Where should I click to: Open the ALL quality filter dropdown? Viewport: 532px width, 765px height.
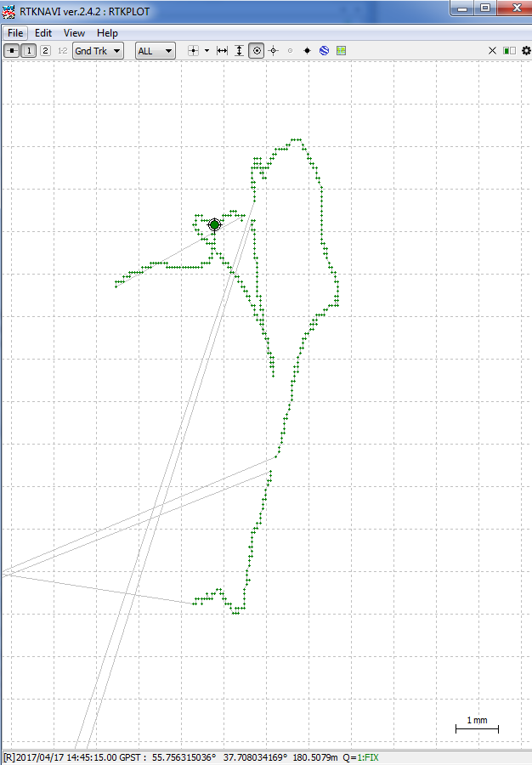point(156,51)
